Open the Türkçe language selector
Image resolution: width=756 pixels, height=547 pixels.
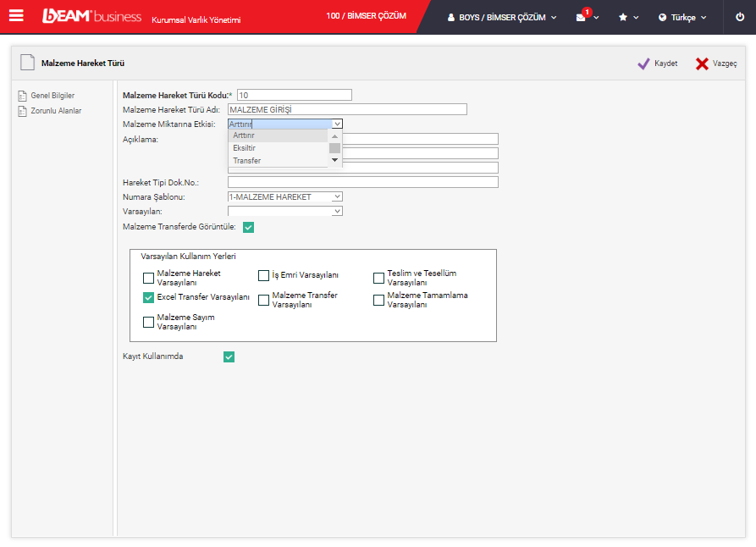click(682, 17)
